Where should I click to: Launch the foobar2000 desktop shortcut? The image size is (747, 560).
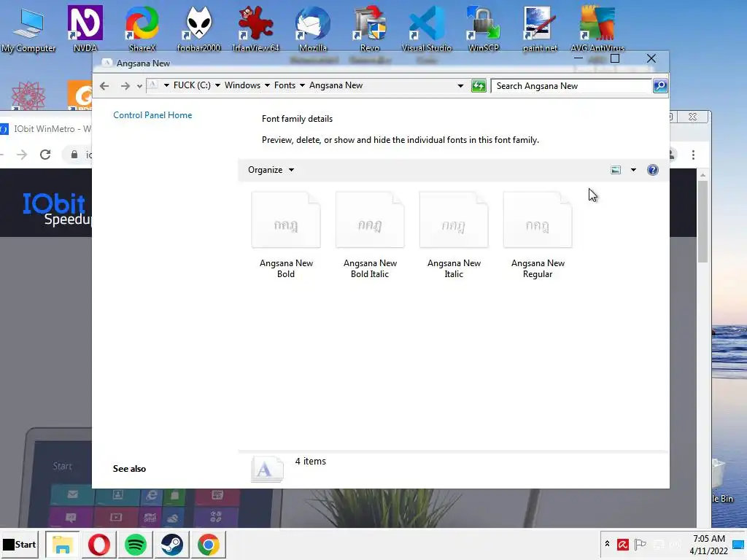[198, 29]
